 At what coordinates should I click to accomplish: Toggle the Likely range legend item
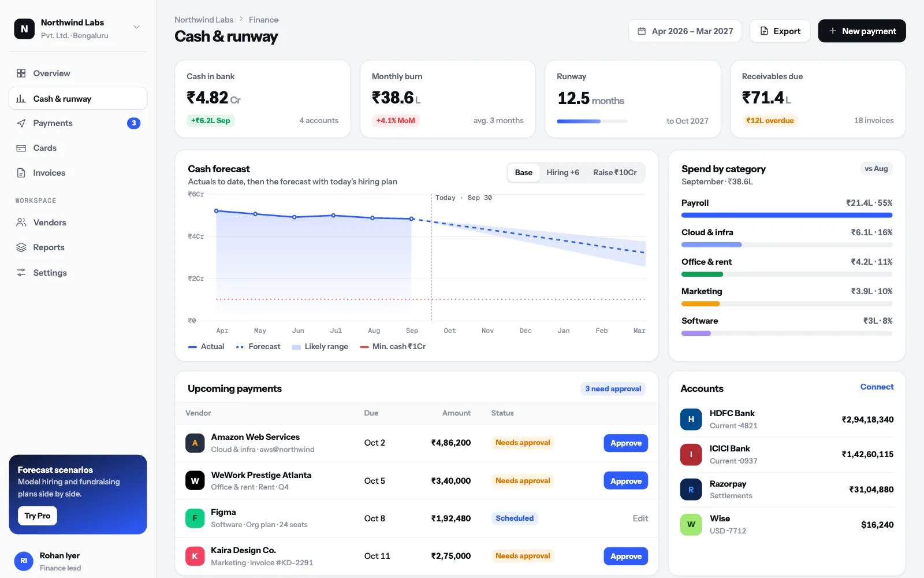pos(320,347)
